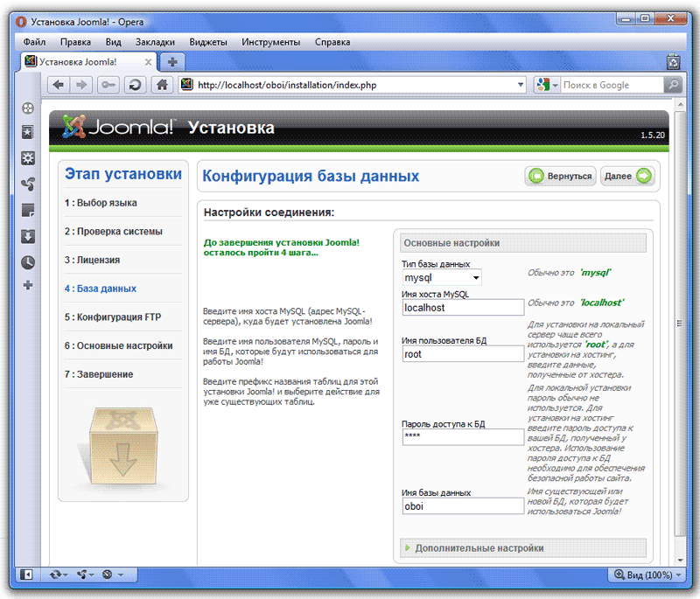Open the 'Закладки' menu
This screenshot has height=599, width=700.
[x=155, y=42]
